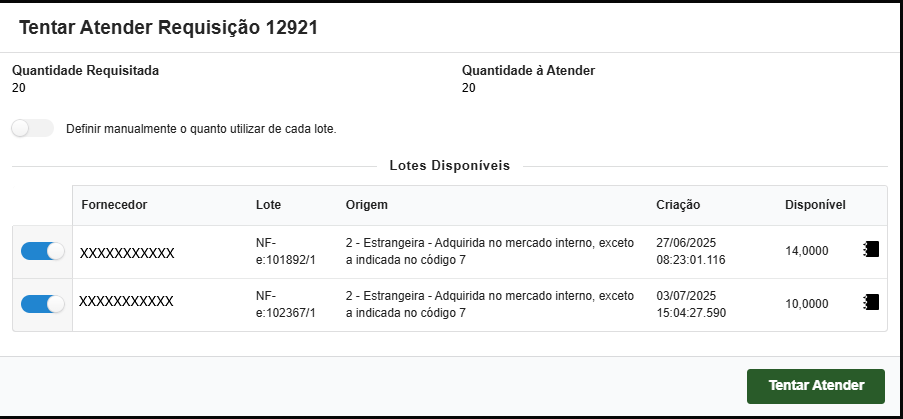Screen dimensions: 903x419
Task: Click the Criação column header
Action: pyautogui.click(x=678, y=205)
